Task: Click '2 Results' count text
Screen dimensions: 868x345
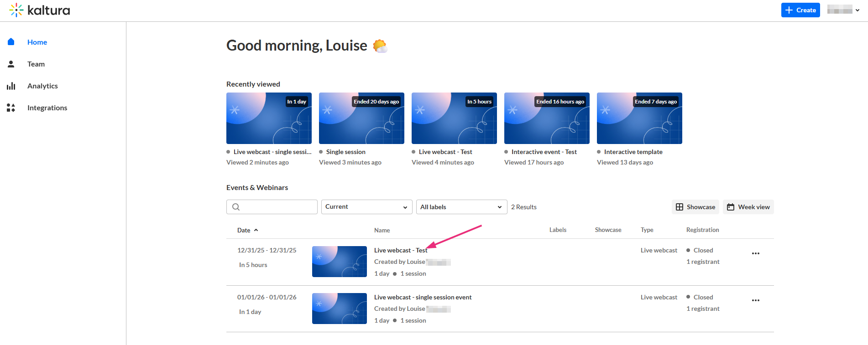Action: coord(524,207)
